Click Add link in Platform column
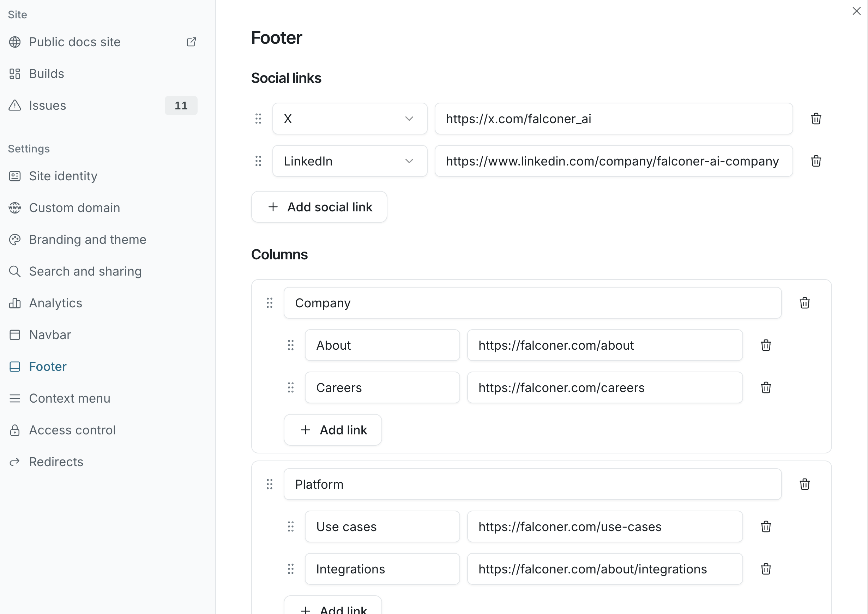Viewport: 868px width, 614px height. click(333, 606)
